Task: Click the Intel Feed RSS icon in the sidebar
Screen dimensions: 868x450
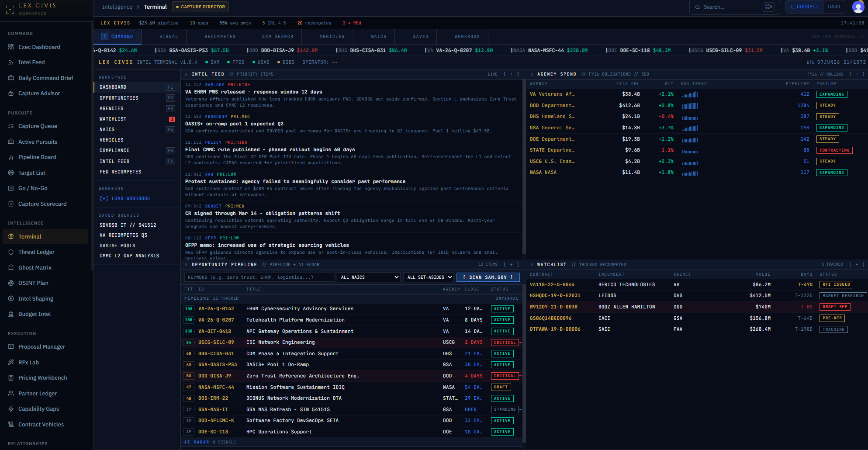Action: pos(11,62)
